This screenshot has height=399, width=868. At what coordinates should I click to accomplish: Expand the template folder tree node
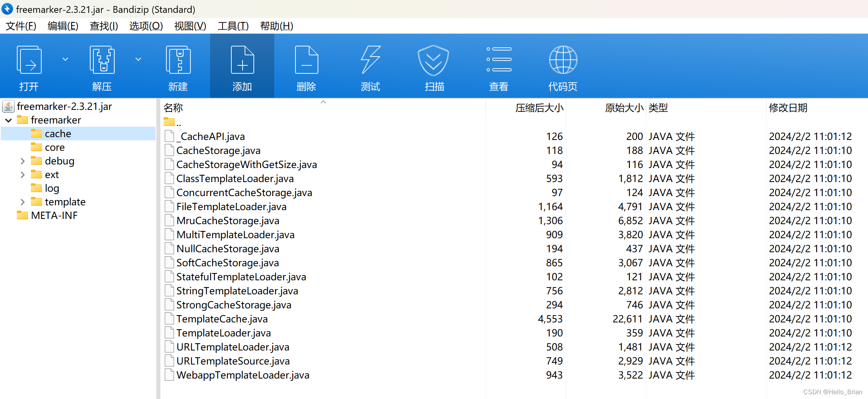22,202
